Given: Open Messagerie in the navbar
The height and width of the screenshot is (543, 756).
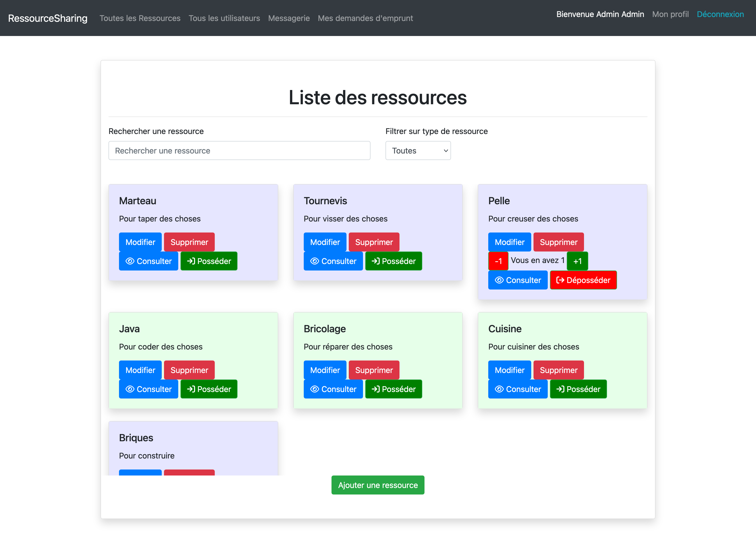Looking at the screenshot, I should tap(289, 18).
